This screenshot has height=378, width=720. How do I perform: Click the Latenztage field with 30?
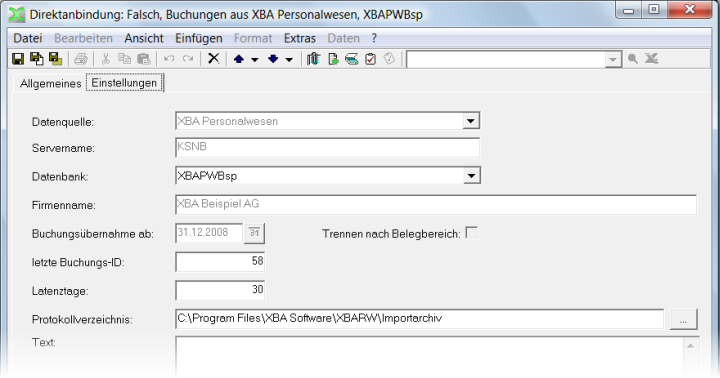220,290
